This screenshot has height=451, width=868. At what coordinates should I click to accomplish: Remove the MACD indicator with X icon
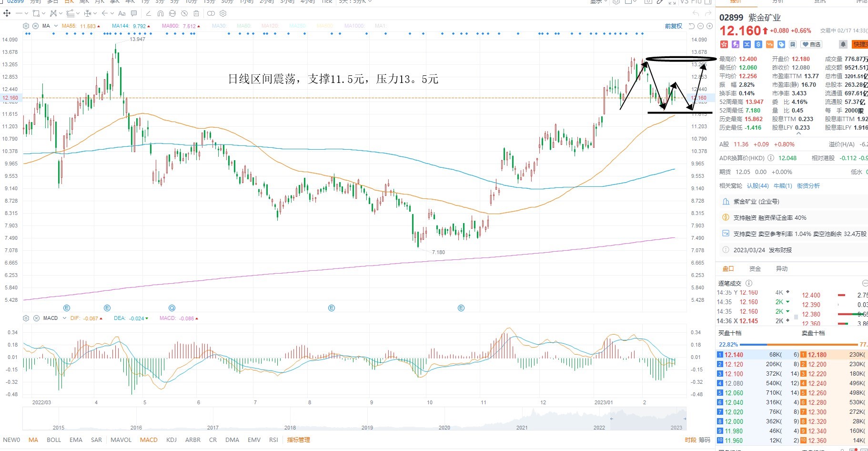click(x=36, y=318)
